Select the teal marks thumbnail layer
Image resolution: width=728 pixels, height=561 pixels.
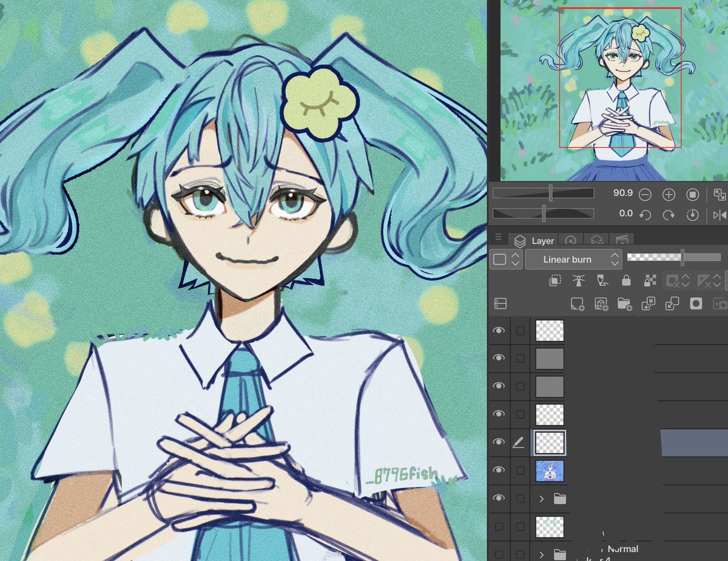[x=550, y=526]
